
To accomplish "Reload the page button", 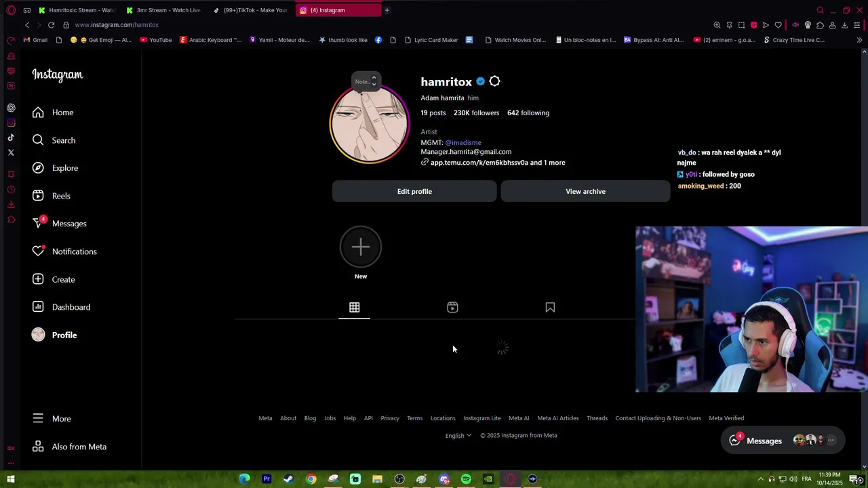I will [x=51, y=25].
